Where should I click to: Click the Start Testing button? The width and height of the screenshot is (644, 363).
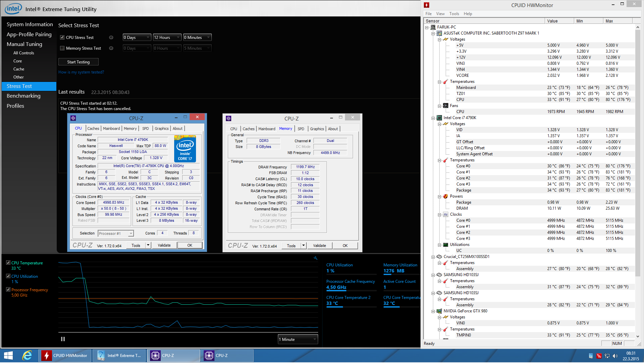click(x=78, y=62)
